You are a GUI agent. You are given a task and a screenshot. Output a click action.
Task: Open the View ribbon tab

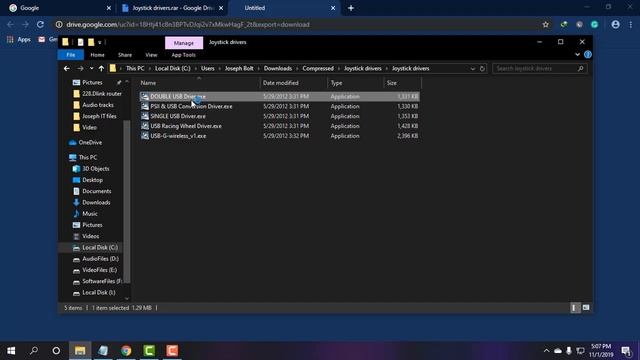(x=151, y=55)
